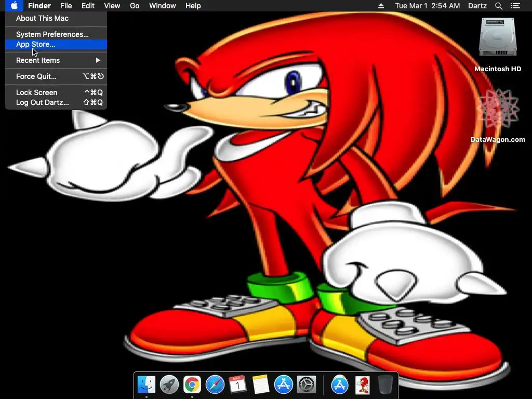Launch Safari compass icon in Dock
The image size is (532, 399).
coord(215,384)
